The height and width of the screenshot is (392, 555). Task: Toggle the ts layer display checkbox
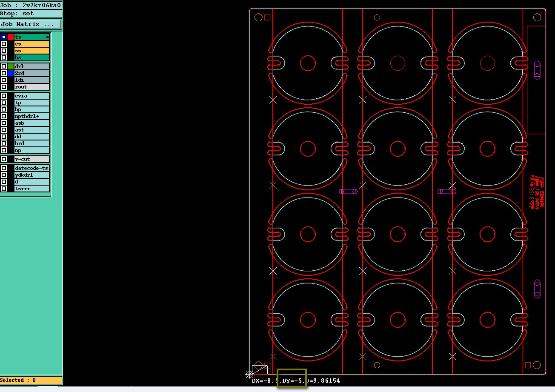(x=4, y=37)
